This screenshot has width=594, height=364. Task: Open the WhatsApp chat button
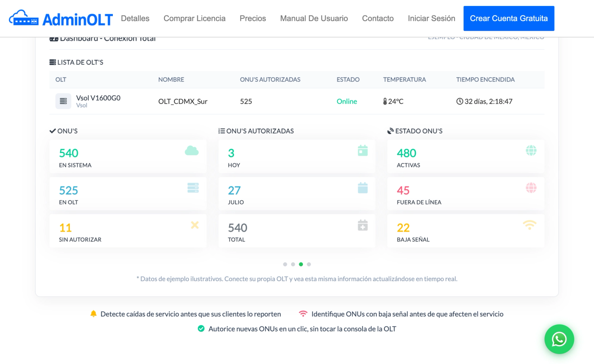coord(559,339)
